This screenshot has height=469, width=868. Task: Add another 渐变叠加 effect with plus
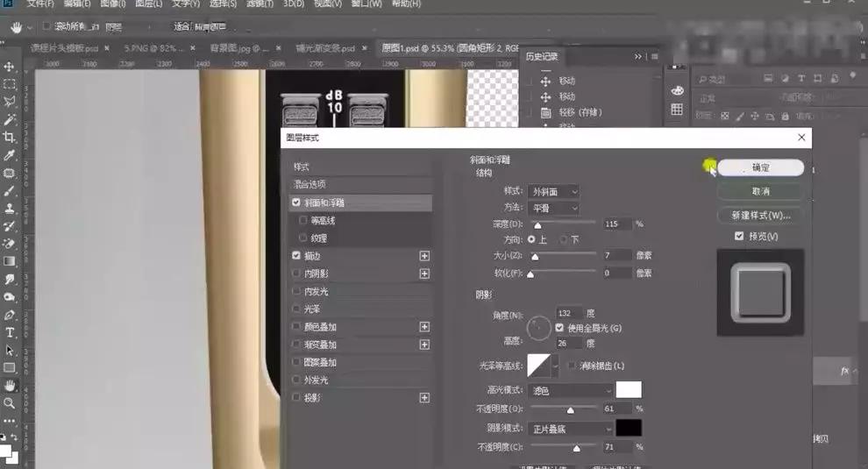(x=424, y=345)
